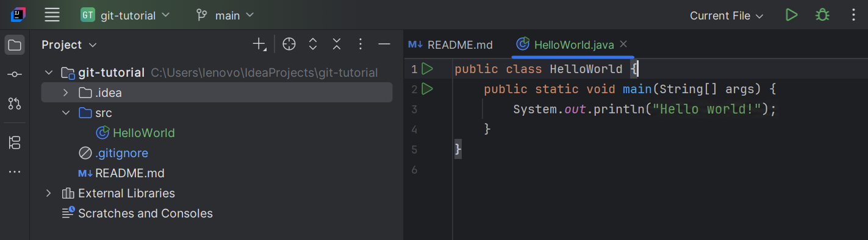The width and height of the screenshot is (868, 240).
Task: Select the src folder
Action: pos(104,113)
